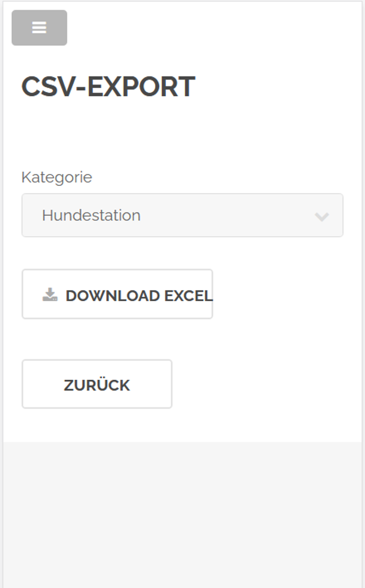Click the "DOWNLOAD EXCEL" text label
The height and width of the screenshot is (588, 365).
(x=139, y=296)
